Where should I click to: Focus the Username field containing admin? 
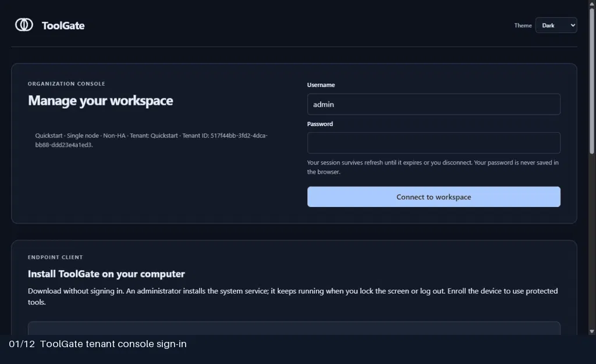click(x=434, y=105)
